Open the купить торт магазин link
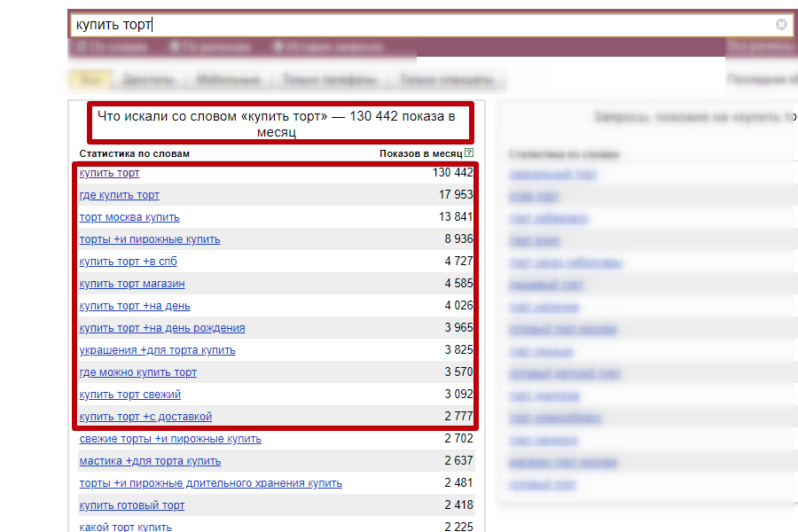Viewport: 798px width, 532px height. tap(132, 284)
